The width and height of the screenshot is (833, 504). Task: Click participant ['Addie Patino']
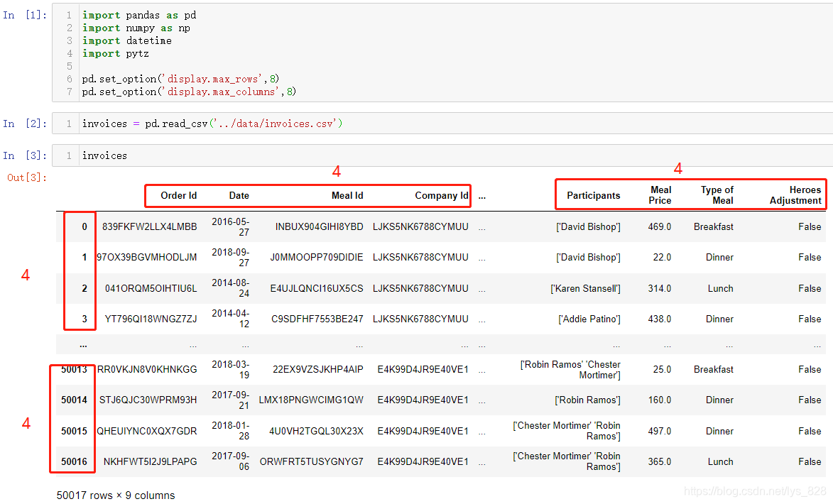589,319
